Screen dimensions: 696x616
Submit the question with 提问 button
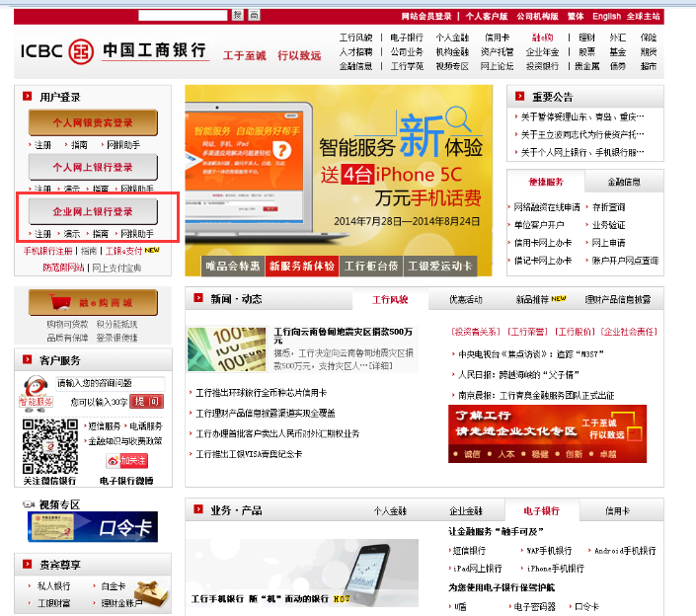coord(146,401)
